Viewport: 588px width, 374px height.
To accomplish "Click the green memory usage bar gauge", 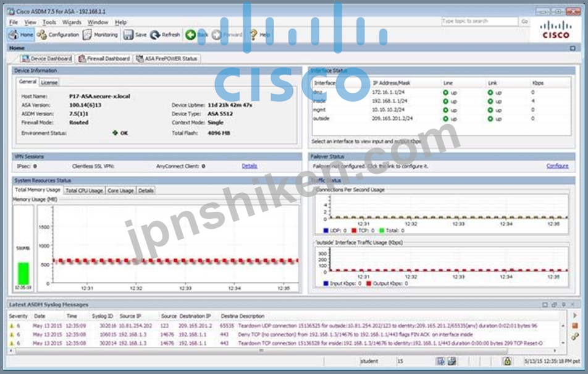I will click(x=23, y=273).
